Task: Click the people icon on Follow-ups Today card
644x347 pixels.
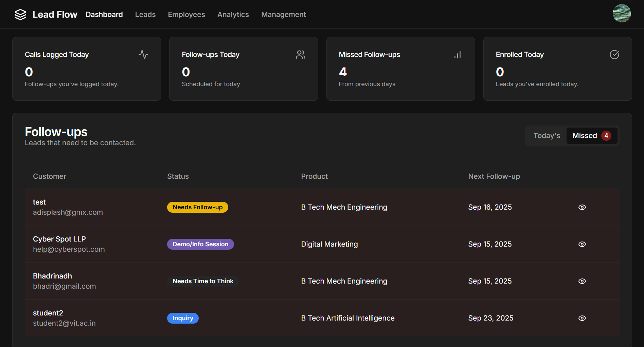Action: (x=300, y=54)
